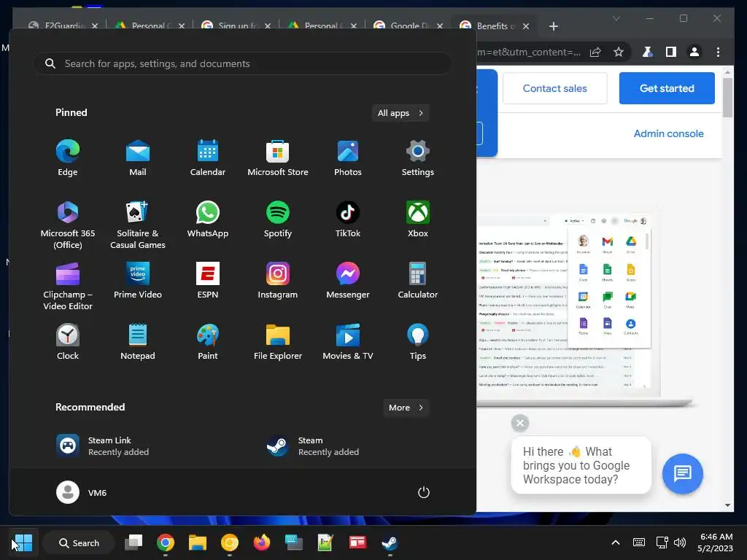Open Chrome profile menu
This screenshot has height=560, width=747.
[x=694, y=52]
